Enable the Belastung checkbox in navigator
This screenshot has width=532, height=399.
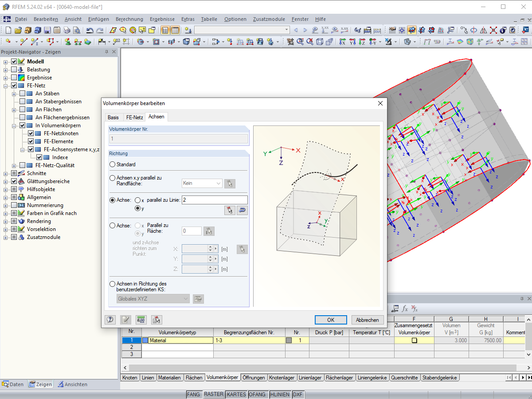tap(14, 70)
